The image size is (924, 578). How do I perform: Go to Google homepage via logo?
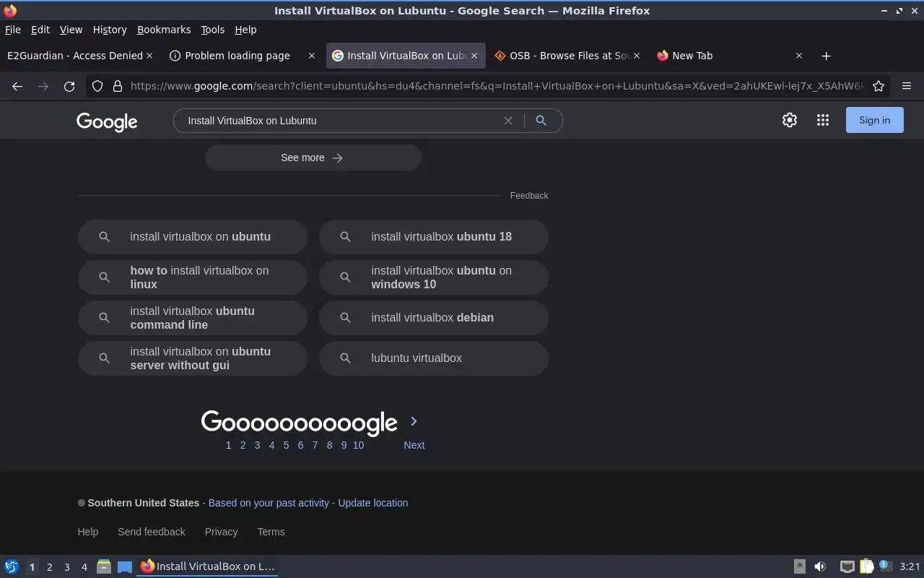[107, 121]
